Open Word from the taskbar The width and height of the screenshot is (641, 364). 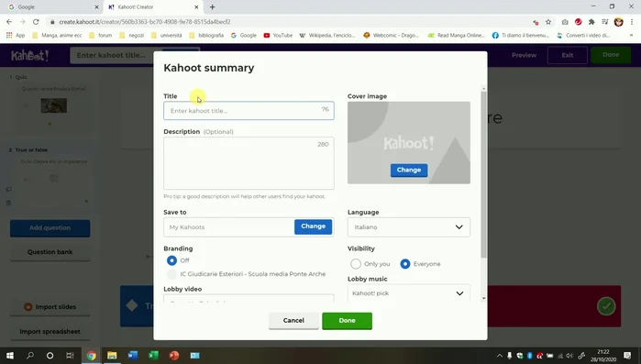pyautogui.click(x=133, y=356)
